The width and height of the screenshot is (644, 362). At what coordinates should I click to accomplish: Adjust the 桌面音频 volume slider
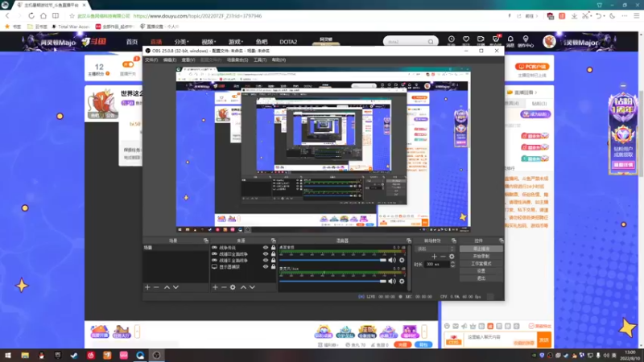pyautogui.click(x=333, y=260)
